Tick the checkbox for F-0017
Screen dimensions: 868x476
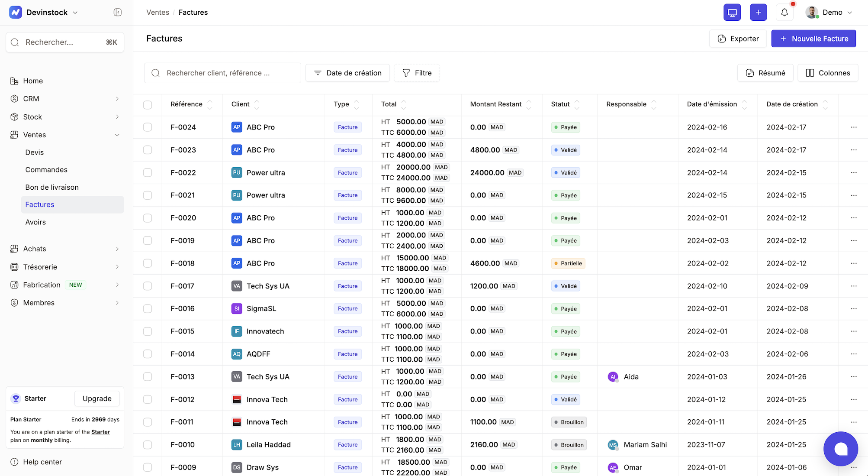point(148,286)
